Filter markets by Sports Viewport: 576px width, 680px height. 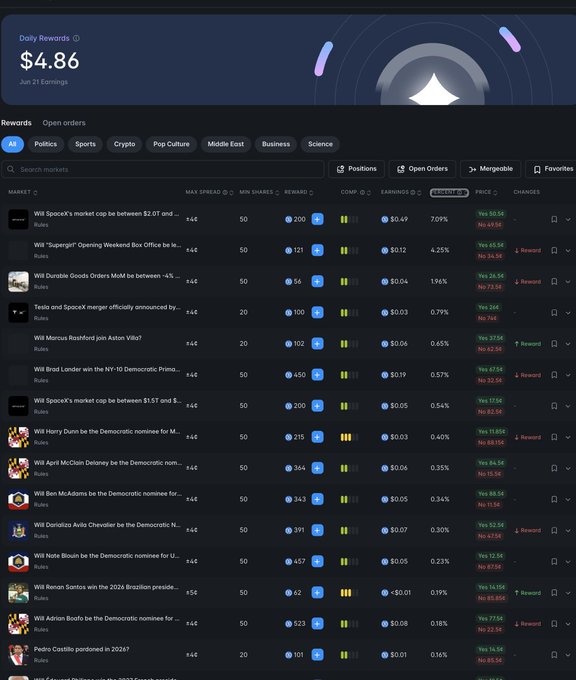[85, 144]
